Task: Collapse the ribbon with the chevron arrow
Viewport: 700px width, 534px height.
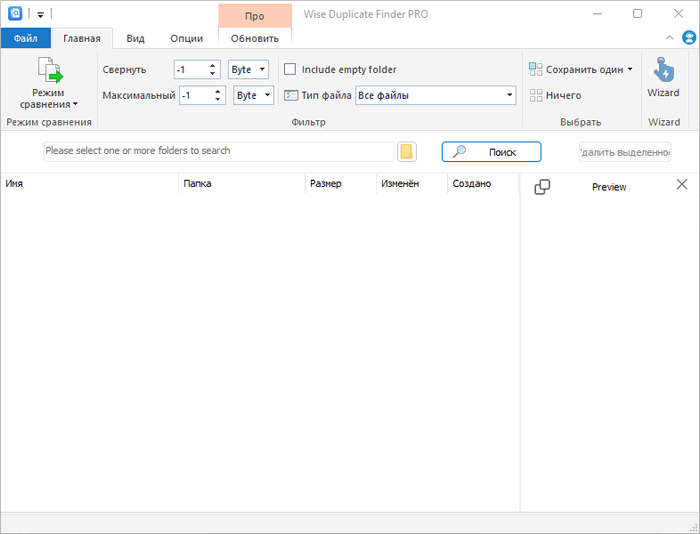Action: [x=670, y=38]
